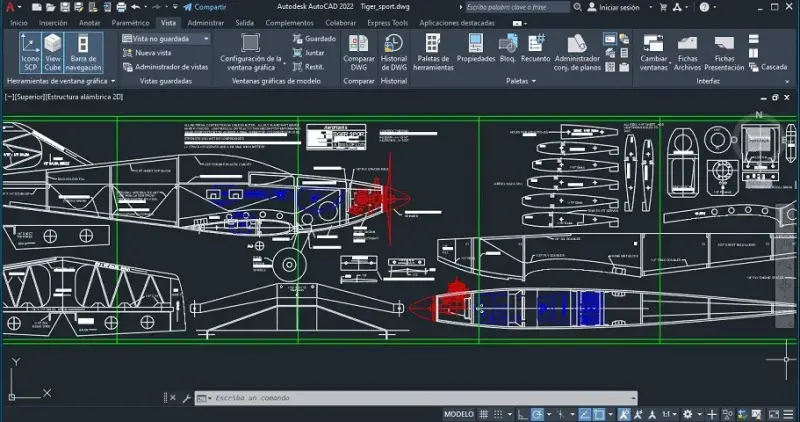The image size is (800, 422).
Task: Open workspace switching gear icon
Action: pyautogui.click(x=688, y=414)
